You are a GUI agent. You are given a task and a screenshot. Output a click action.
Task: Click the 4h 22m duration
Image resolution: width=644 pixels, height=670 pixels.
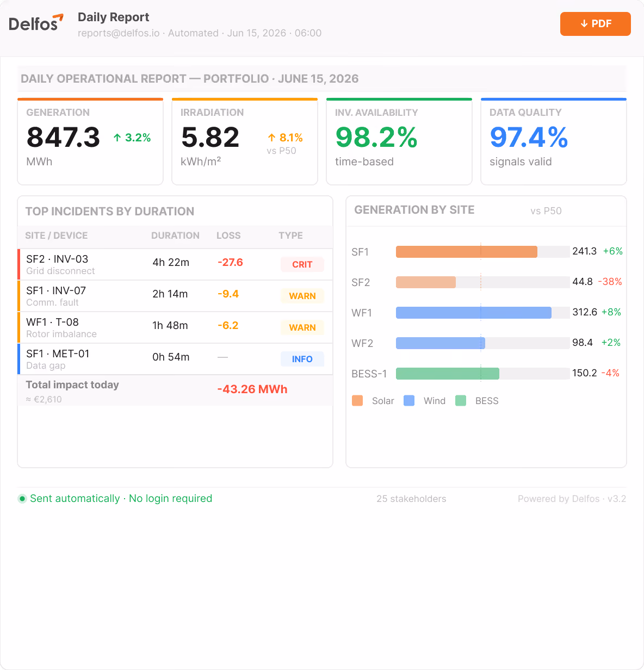coord(171,263)
